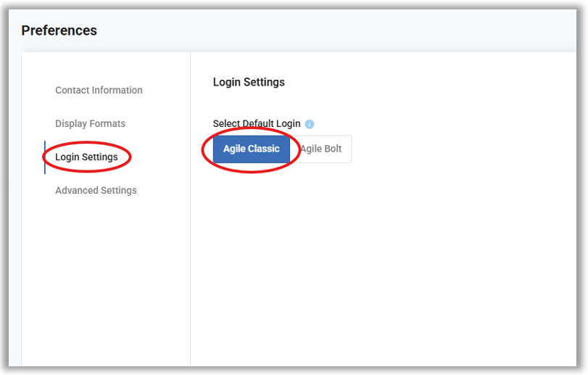
Task: Click the Login Settings panel heading
Action: (249, 82)
